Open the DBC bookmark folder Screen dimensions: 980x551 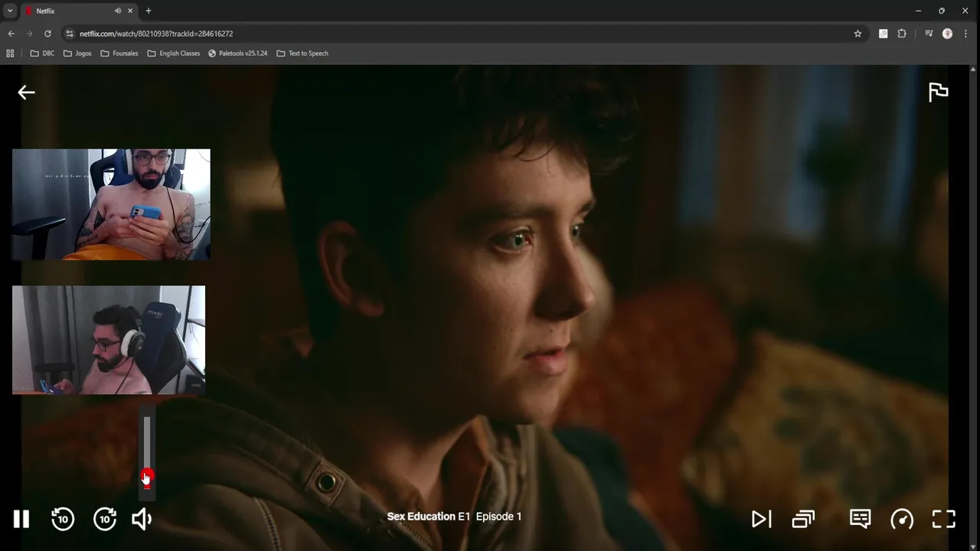[42, 54]
